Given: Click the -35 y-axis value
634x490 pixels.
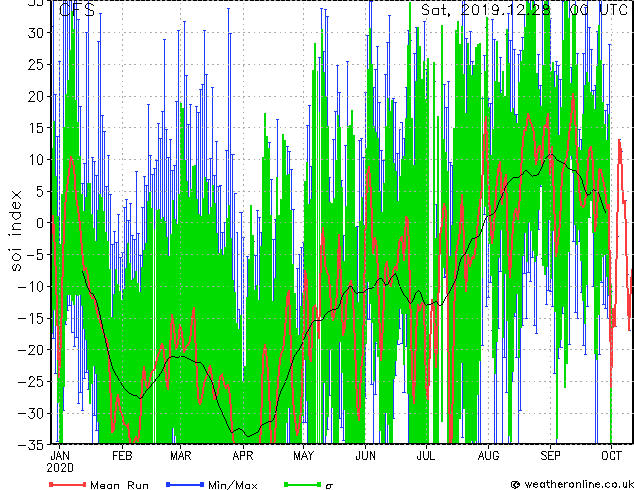Looking at the screenshot, I should [31, 445].
